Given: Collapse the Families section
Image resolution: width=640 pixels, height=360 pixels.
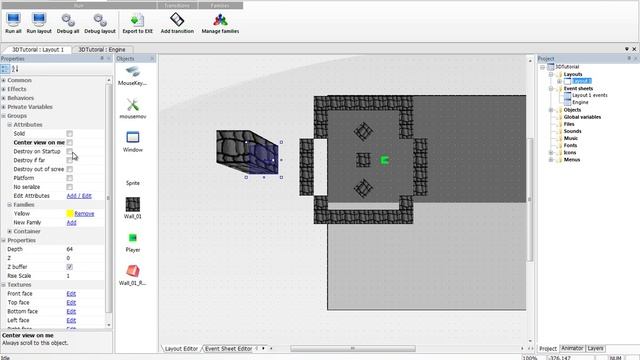Looking at the screenshot, I should [10, 205].
